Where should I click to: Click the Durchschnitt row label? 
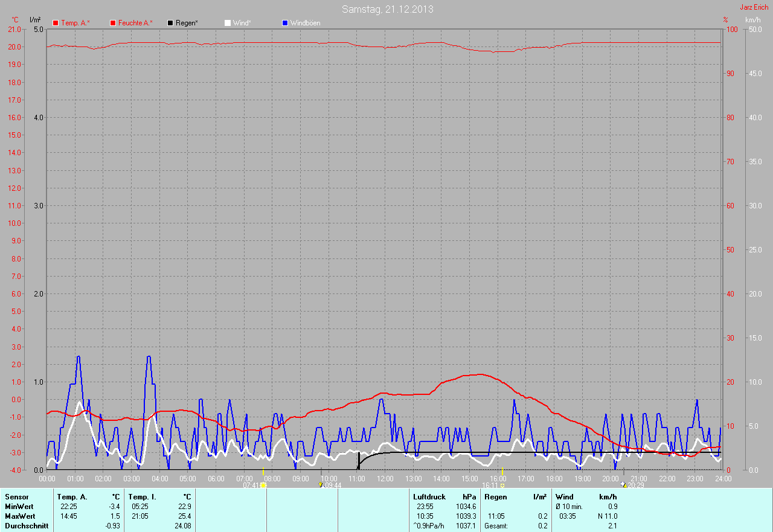[x=27, y=526]
